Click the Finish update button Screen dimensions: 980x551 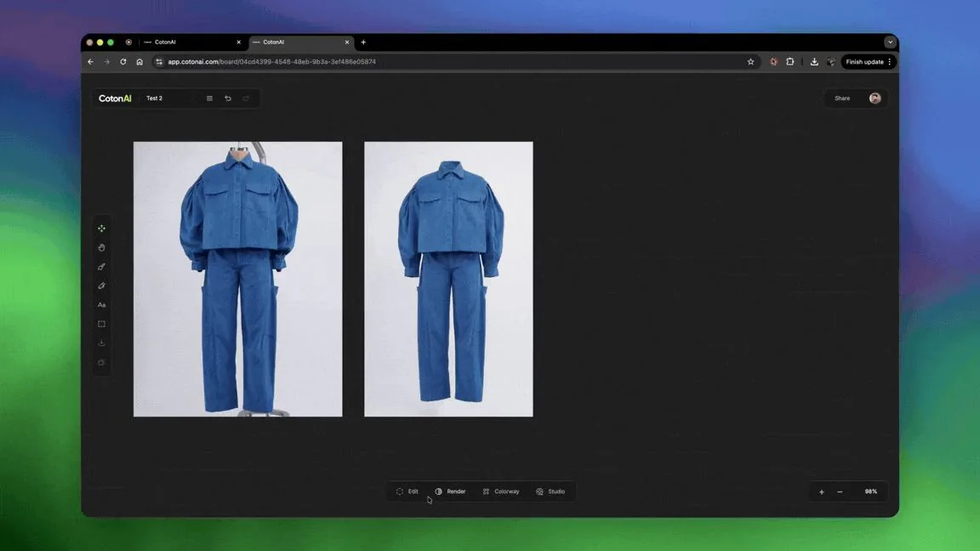point(869,62)
